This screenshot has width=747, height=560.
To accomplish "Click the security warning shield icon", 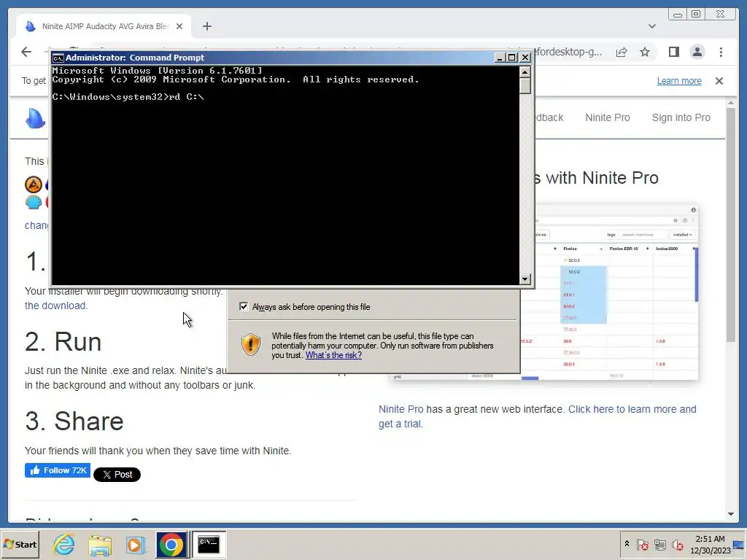I will [x=251, y=344].
